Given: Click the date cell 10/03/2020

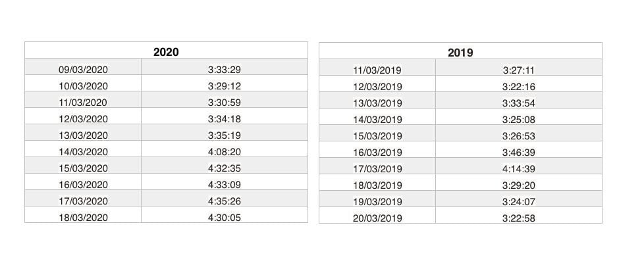Looking at the screenshot, I should click(83, 83).
